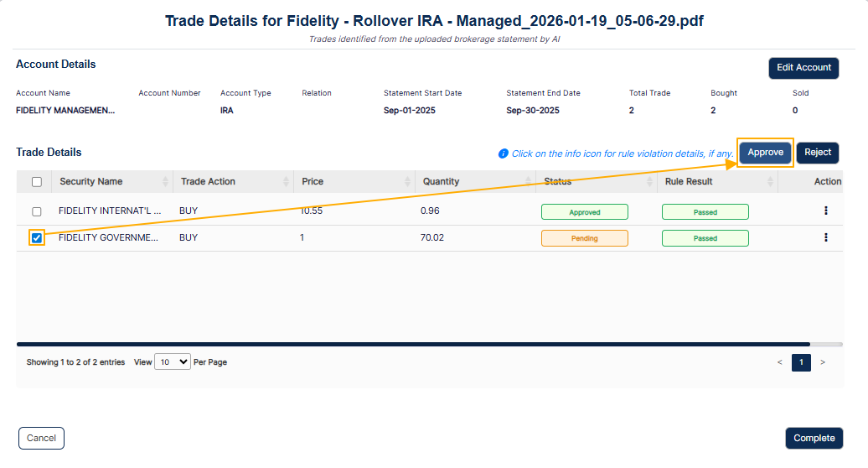This screenshot has width=868, height=468.
Task: Go to next page arrow
Action: coord(823,362)
